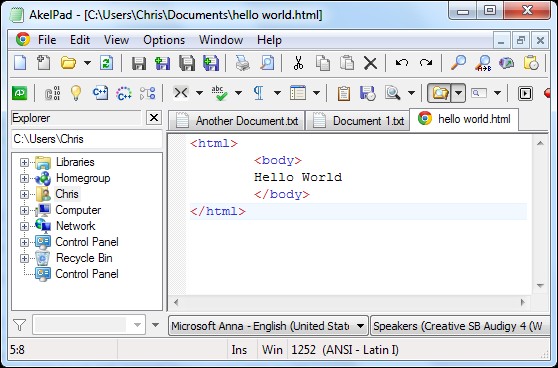Viewport: 558px width, 368px height.
Task: Delete selection with the black X icon
Action: [x=370, y=64]
